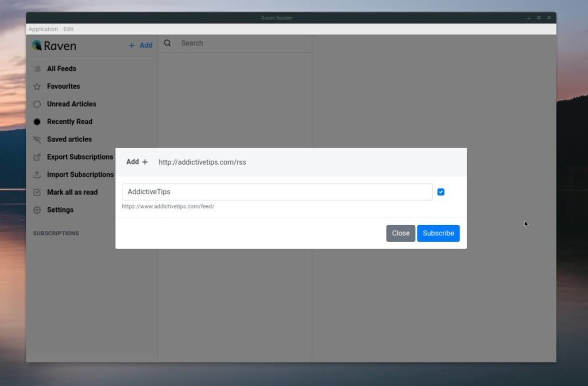Click the search magnifier icon
Screen dimensions: 588x386
(x=167, y=43)
